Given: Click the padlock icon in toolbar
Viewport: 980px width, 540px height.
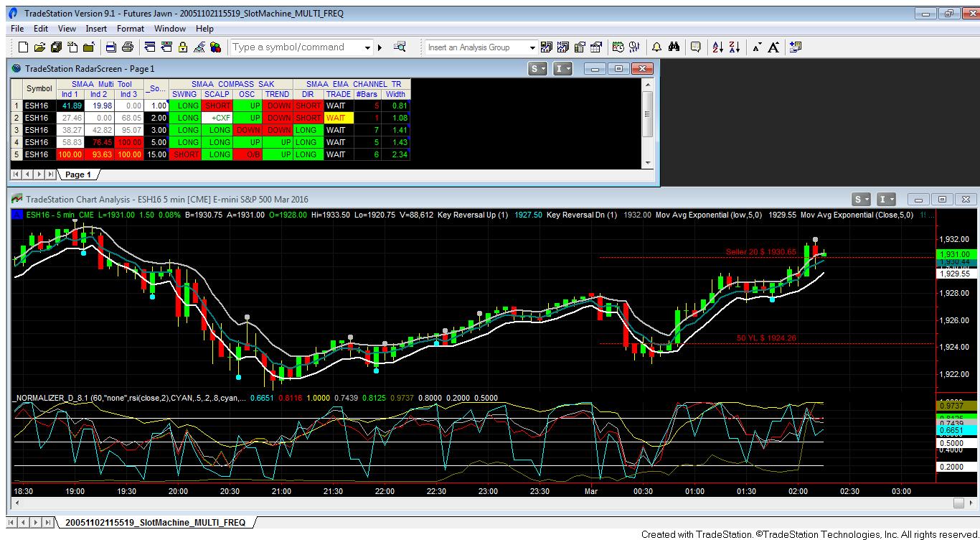Looking at the screenshot, I should click(x=183, y=47).
